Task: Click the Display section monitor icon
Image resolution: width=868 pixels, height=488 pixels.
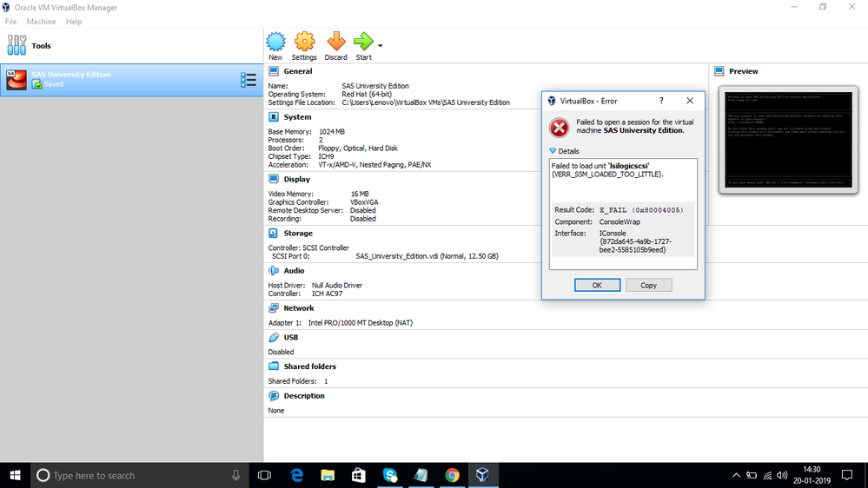Action: click(274, 179)
